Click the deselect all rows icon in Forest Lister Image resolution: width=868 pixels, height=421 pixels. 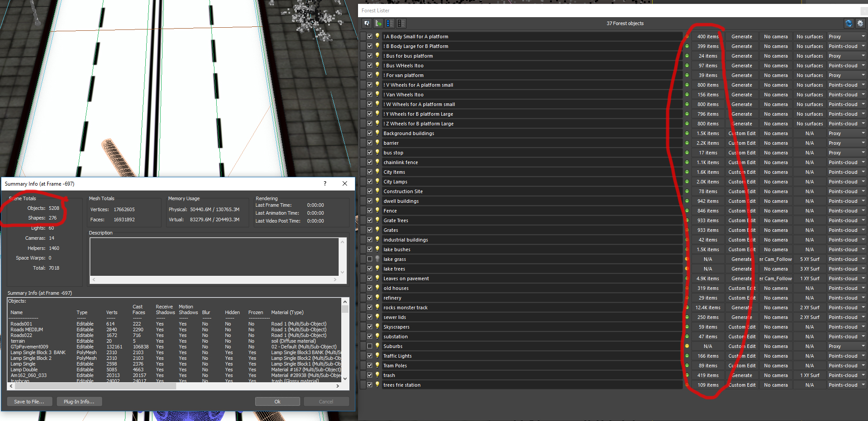(x=401, y=23)
